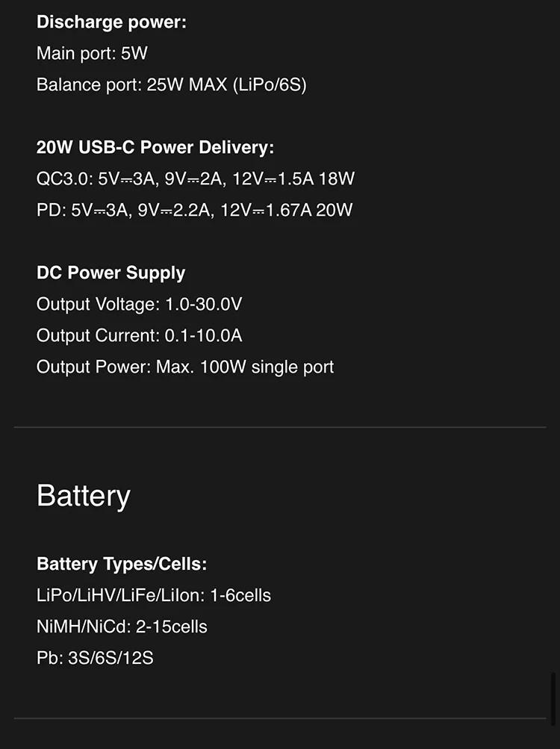Click the DC Power Supply heading
This screenshot has width=560, height=749.
click(111, 273)
